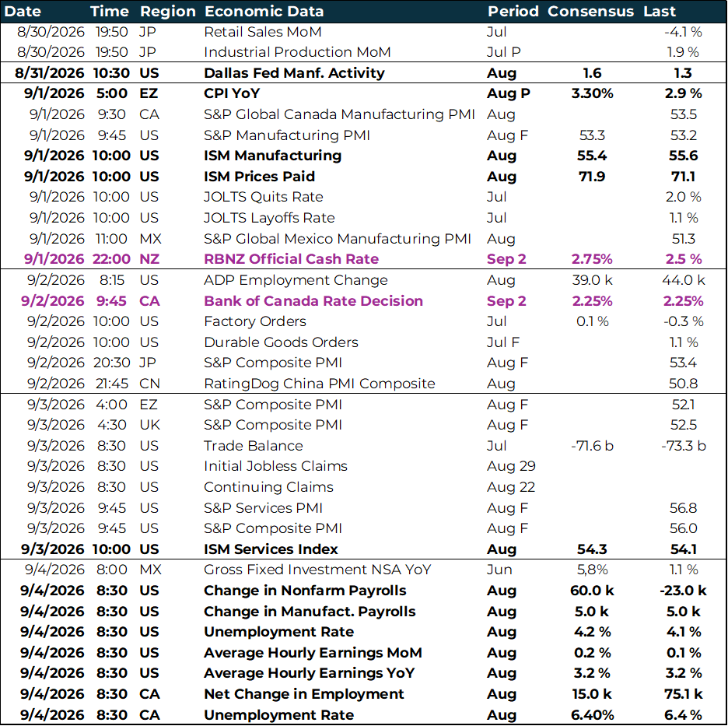
Task: Select Change in Manufact. Payrolls
Action: coord(310,612)
